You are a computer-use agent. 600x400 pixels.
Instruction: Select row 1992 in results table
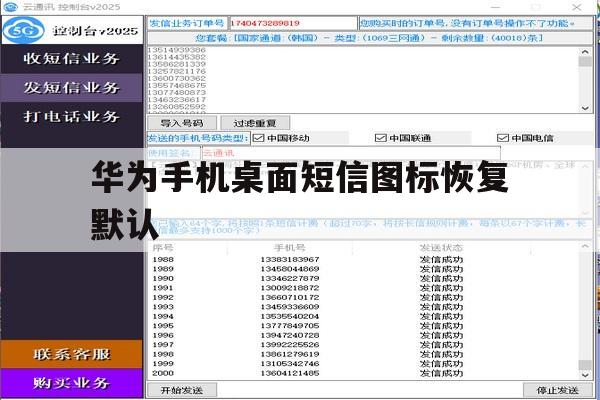364,297
